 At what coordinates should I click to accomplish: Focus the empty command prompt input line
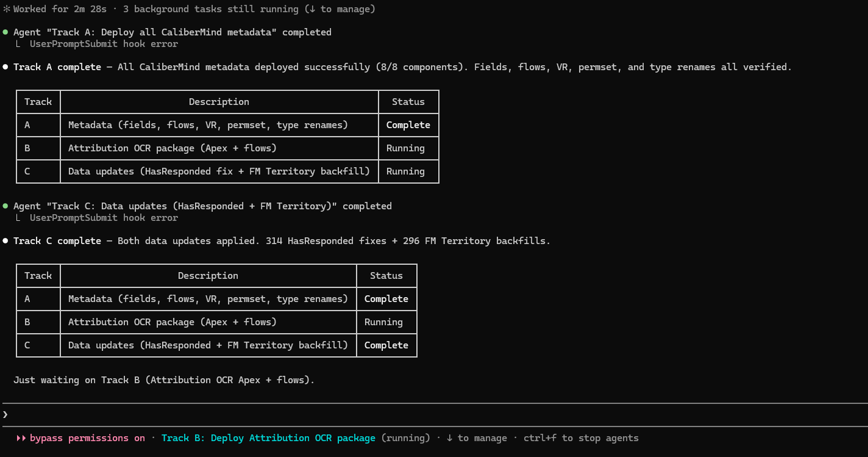(435, 415)
